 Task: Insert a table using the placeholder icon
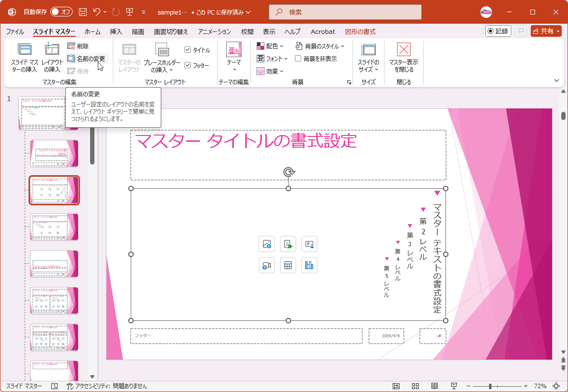click(x=288, y=265)
